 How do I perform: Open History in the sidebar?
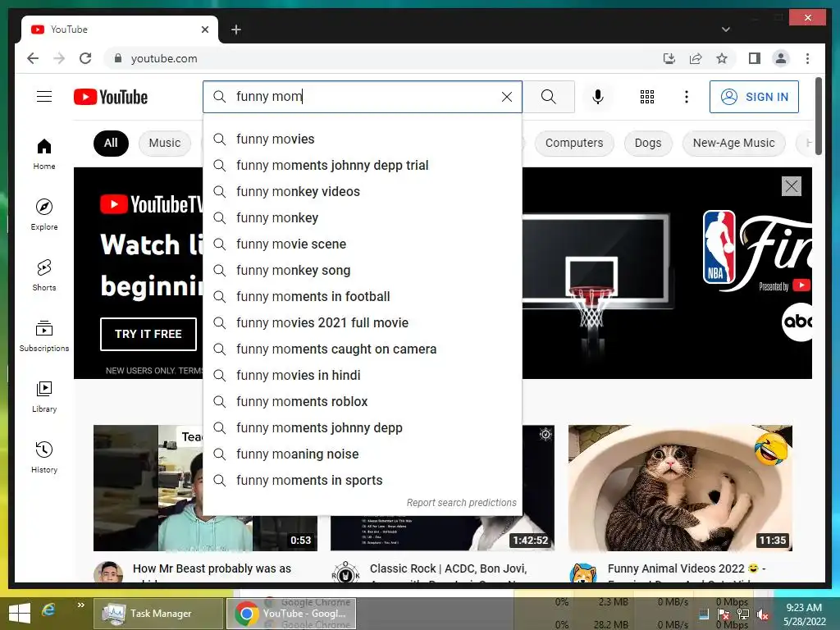(44, 457)
